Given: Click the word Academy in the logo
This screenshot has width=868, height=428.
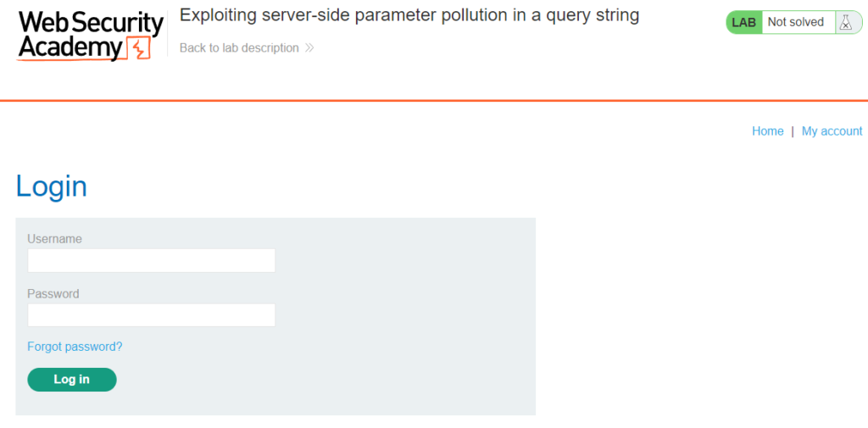Looking at the screenshot, I should click(x=70, y=48).
